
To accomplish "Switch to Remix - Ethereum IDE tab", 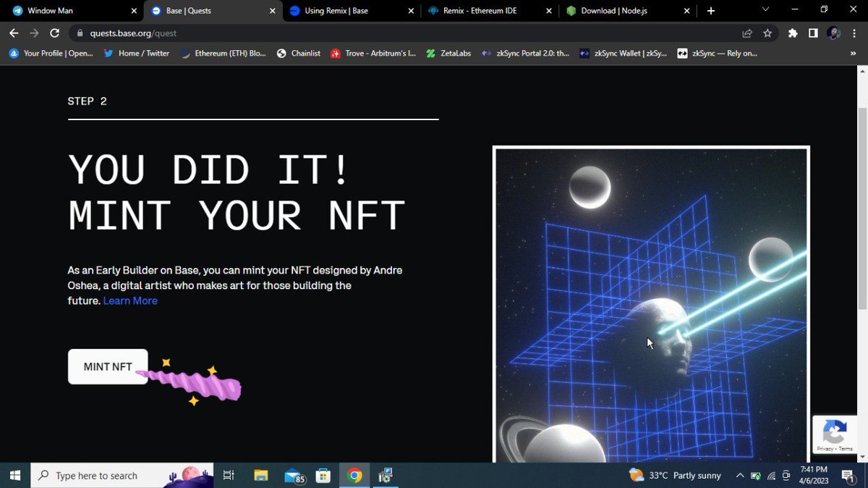I will click(490, 11).
